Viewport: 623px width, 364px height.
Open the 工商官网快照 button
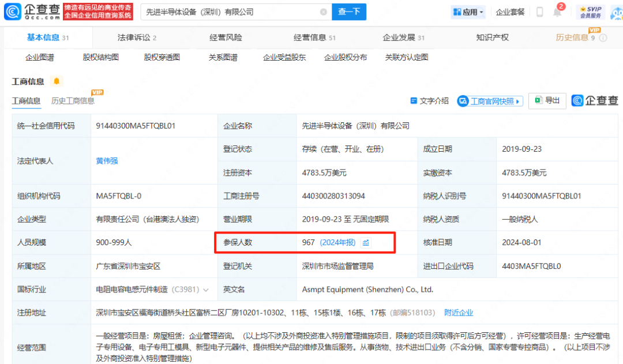[490, 101]
